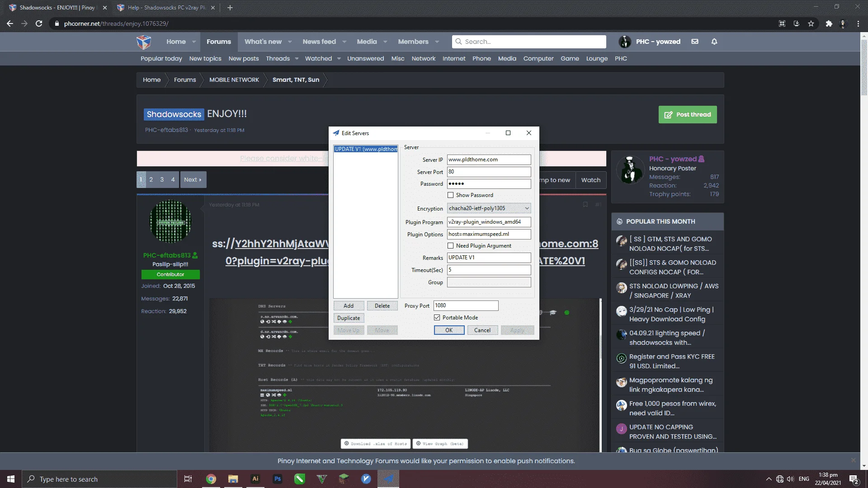Open the Chrome three-dot menu

click(x=858, y=23)
